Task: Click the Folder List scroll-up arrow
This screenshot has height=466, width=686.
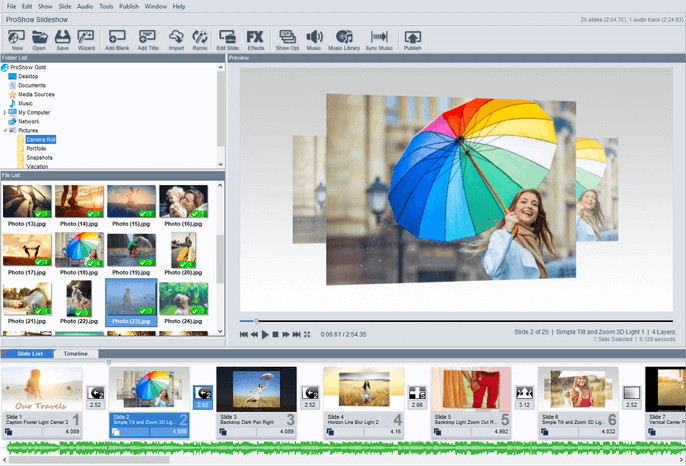Action: click(x=220, y=67)
